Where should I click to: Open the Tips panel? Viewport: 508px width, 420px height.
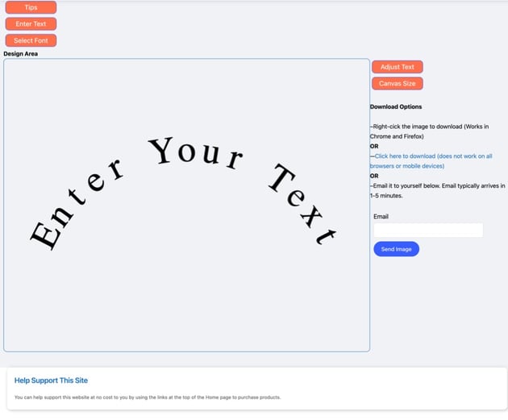(31, 7)
